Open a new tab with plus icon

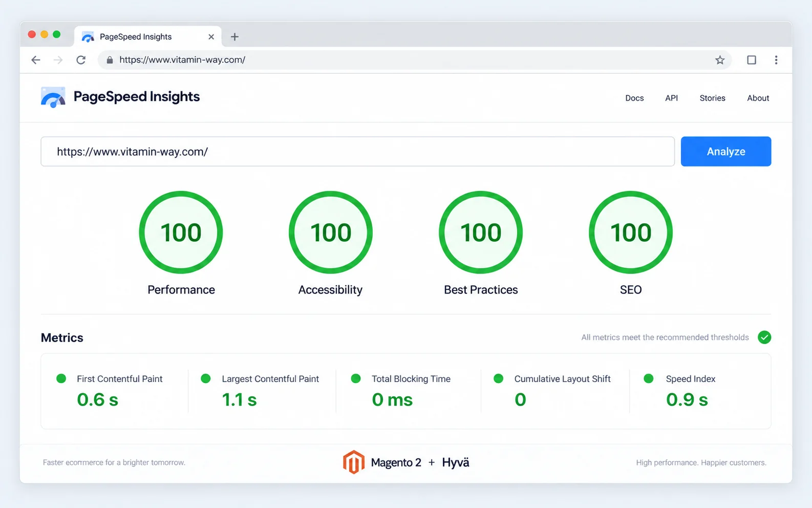click(x=234, y=37)
